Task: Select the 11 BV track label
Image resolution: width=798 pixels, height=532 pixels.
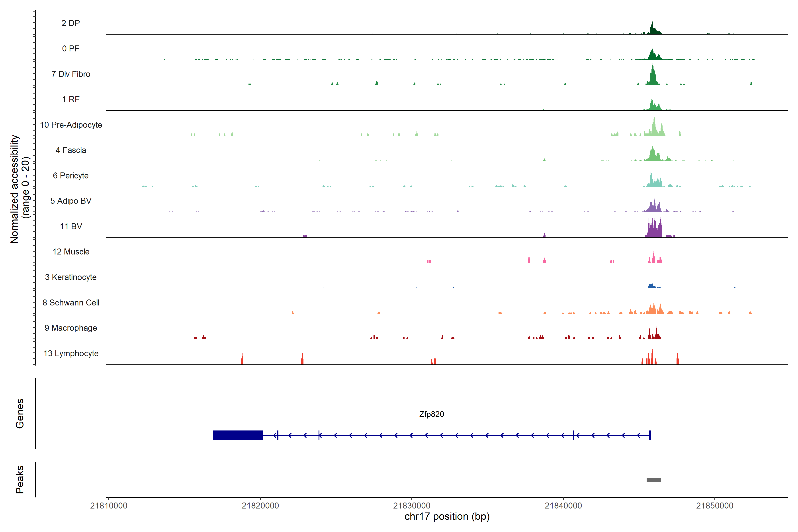Action: 70,226
